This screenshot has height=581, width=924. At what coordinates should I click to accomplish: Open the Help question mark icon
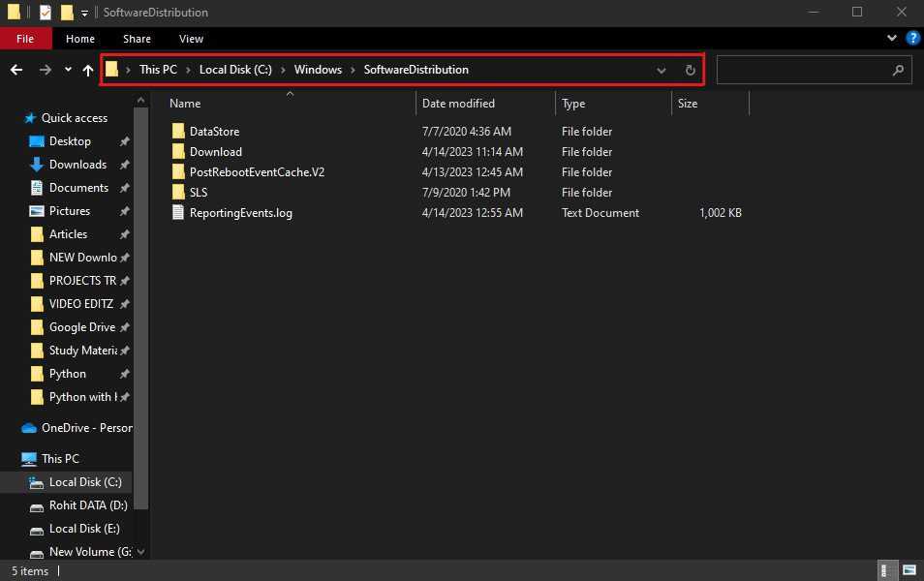[x=912, y=39]
